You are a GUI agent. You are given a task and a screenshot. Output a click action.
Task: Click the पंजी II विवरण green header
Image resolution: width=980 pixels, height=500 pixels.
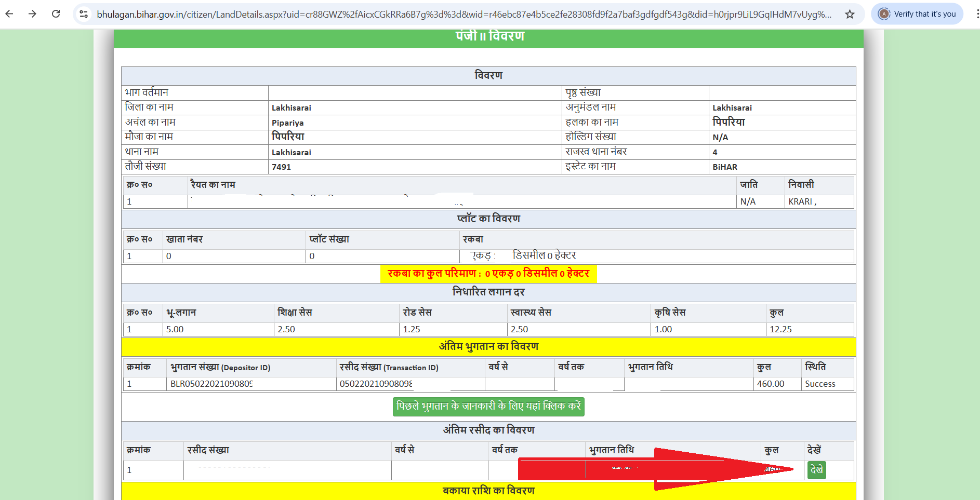coord(489,36)
